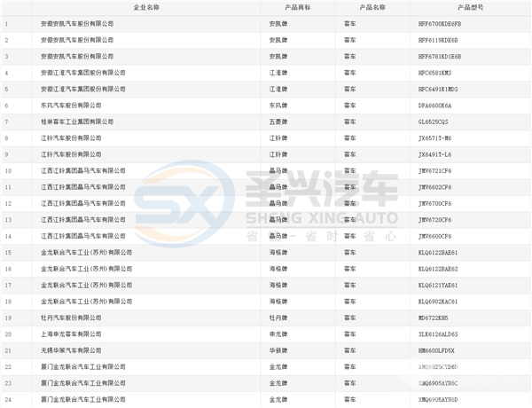Select the 牡丹牌 brand cell
The image size is (532, 408).
279,318
